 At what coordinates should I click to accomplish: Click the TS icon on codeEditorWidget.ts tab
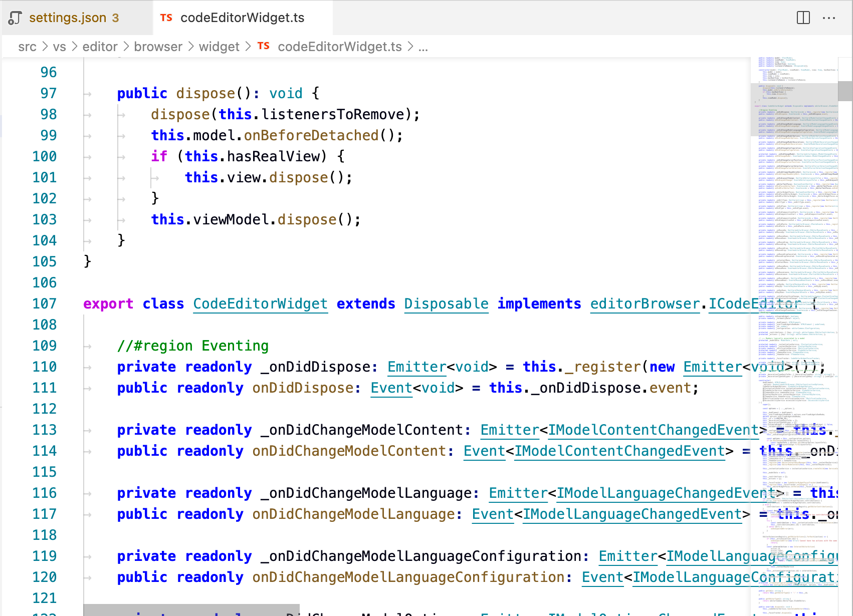[x=165, y=17]
